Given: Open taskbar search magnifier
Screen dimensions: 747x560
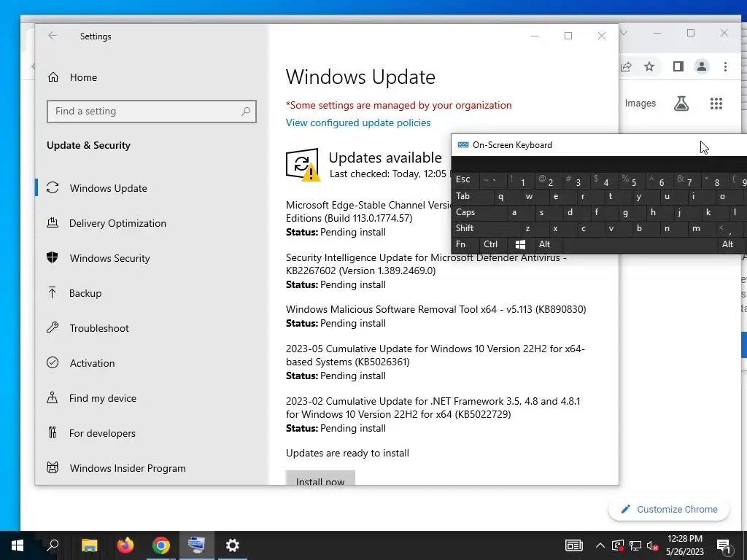Looking at the screenshot, I should pyautogui.click(x=53, y=545).
